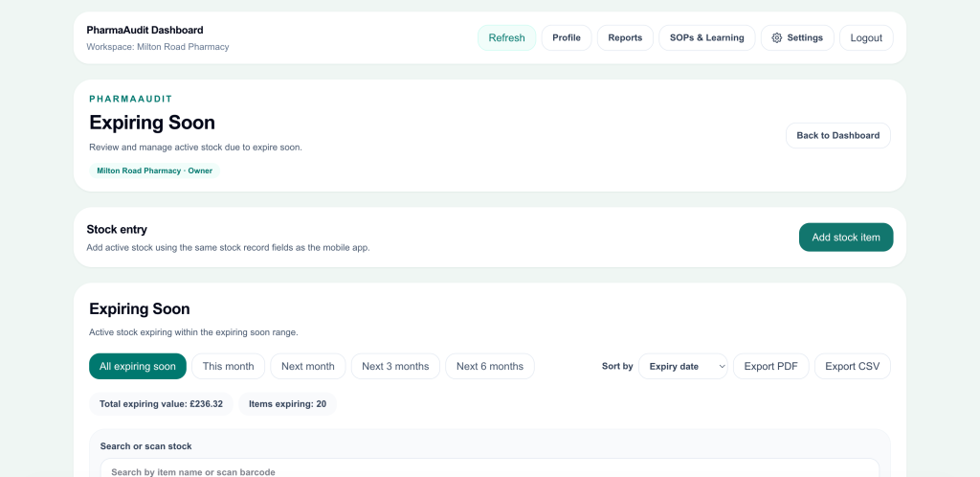Click the PharmaAudit Dashboard title
Image resolution: width=980 pixels, height=477 pixels.
(x=145, y=30)
